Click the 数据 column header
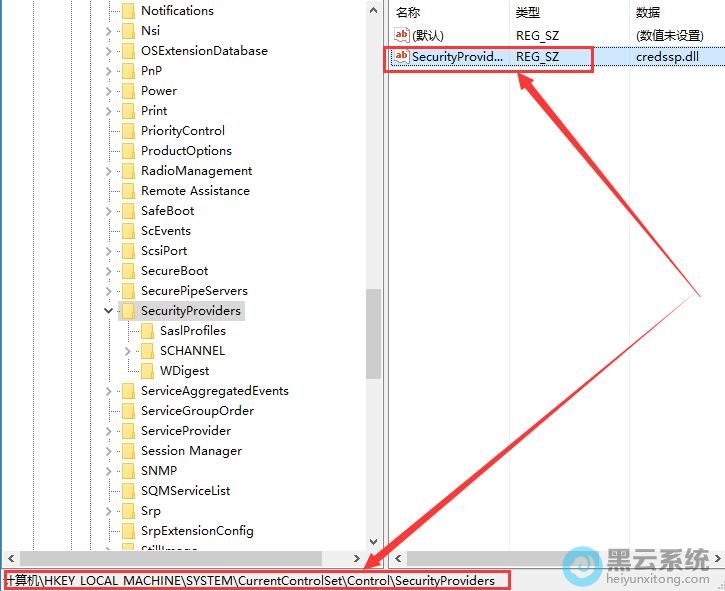This screenshot has width=725, height=591. tap(647, 12)
